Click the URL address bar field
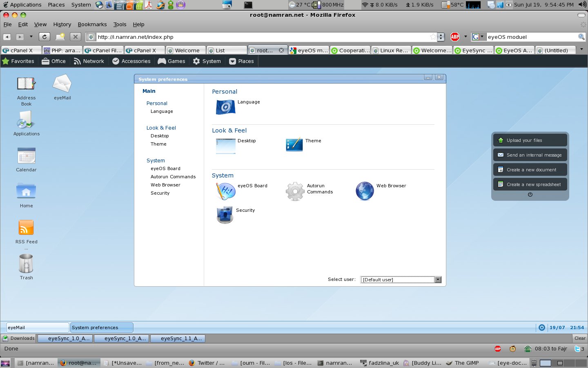Screen dimensions: 588x368 [261, 37]
